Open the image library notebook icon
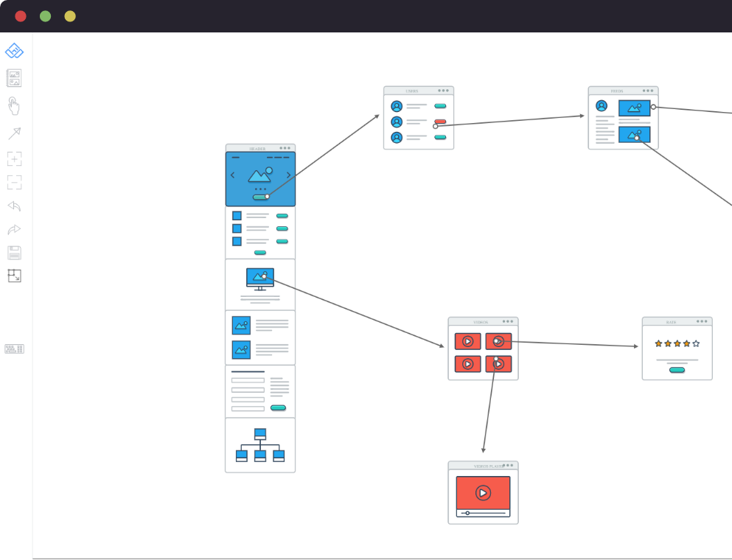The image size is (732, 560). click(14, 78)
